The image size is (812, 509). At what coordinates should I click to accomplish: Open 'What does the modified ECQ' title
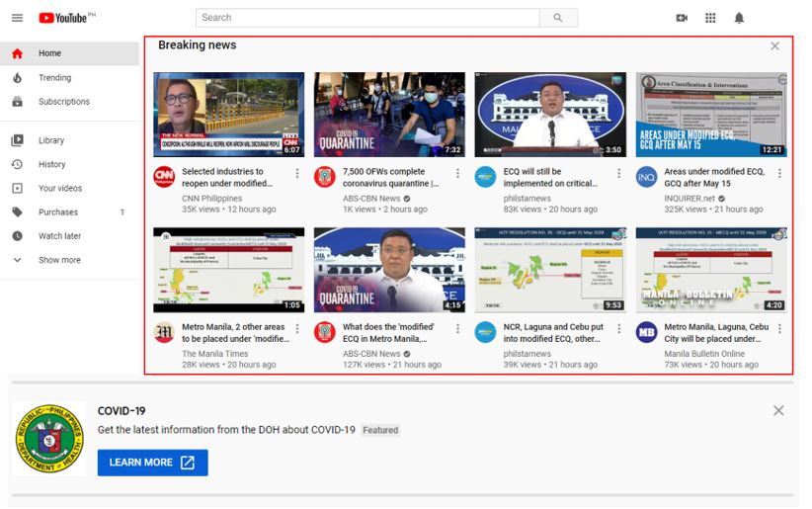(388, 333)
